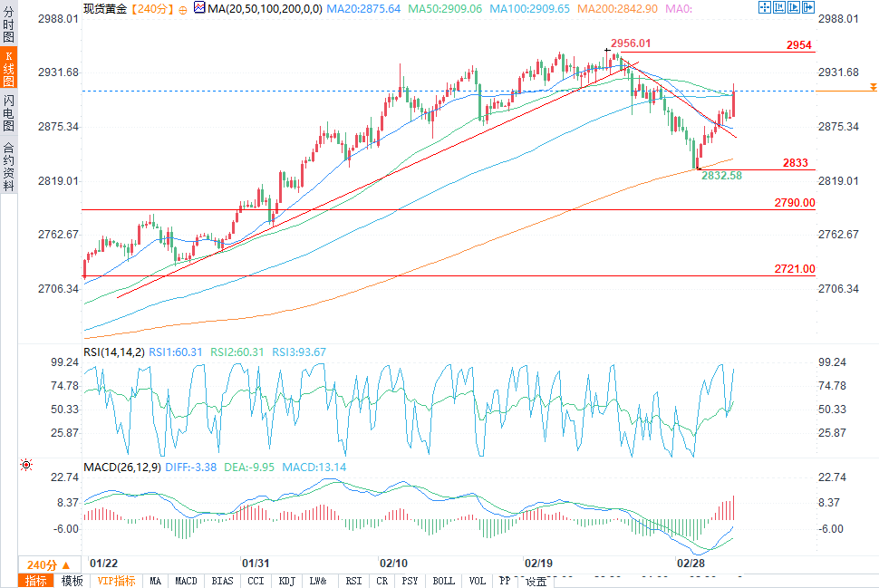Image resolution: width=879 pixels, height=588 pixels.
Task: Click the chart play forward icon
Action: (x=794, y=7)
